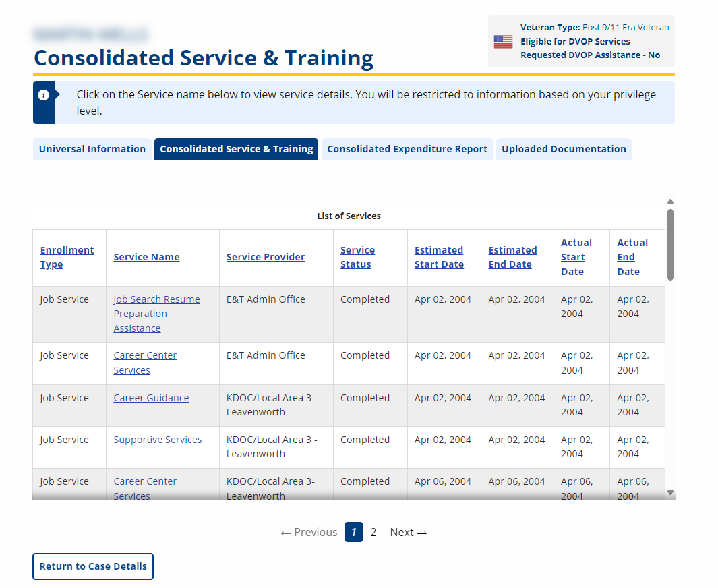
Task: Click 'Veteran Type: Post 9/11 Era Veteran' text
Action: (595, 28)
